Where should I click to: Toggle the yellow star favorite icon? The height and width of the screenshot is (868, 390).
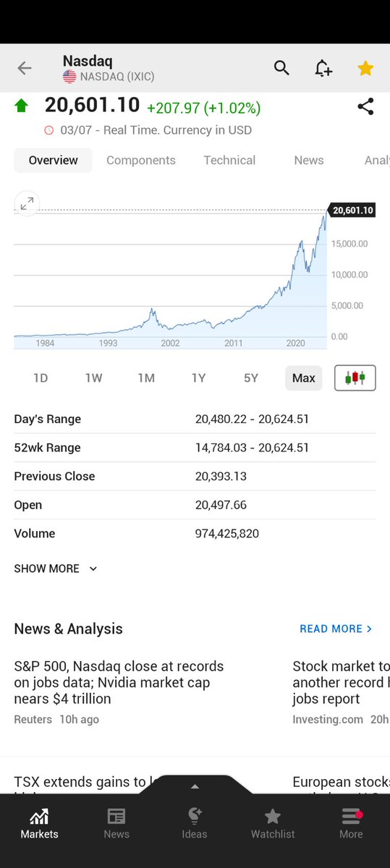coord(365,68)
